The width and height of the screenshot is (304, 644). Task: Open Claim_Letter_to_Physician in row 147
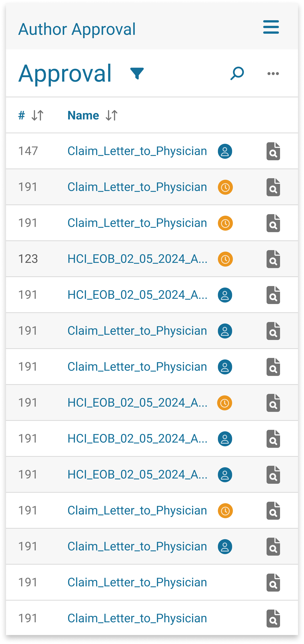137,151
